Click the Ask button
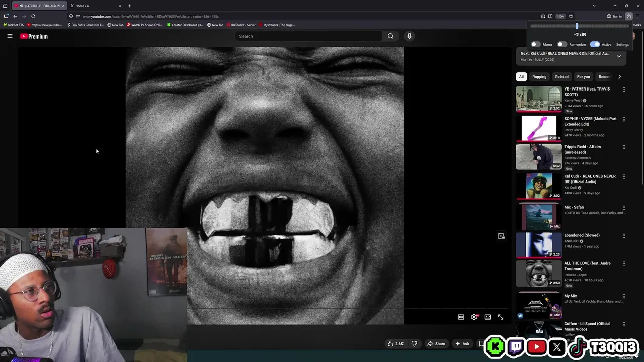Image resolution: width=644 pixels, height=362 pixels. 462,344
